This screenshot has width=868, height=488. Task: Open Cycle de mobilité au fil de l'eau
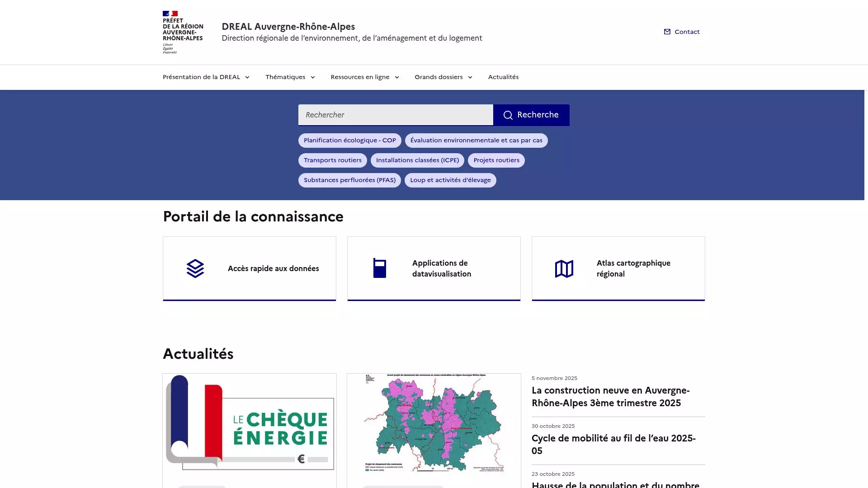pyautogui.click(x=613, y=444)
